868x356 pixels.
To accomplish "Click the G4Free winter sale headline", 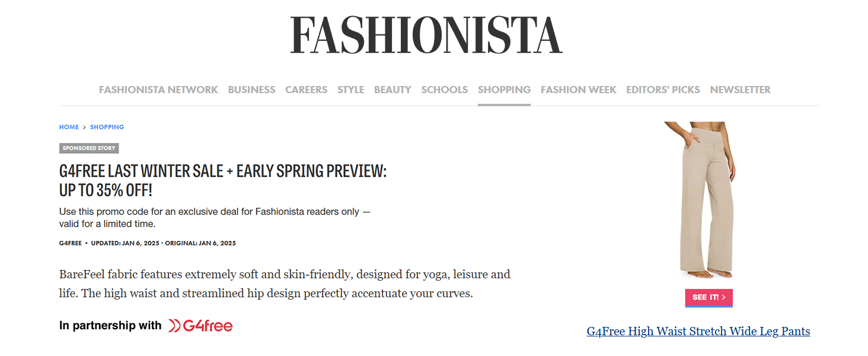I will click(222, 181).
